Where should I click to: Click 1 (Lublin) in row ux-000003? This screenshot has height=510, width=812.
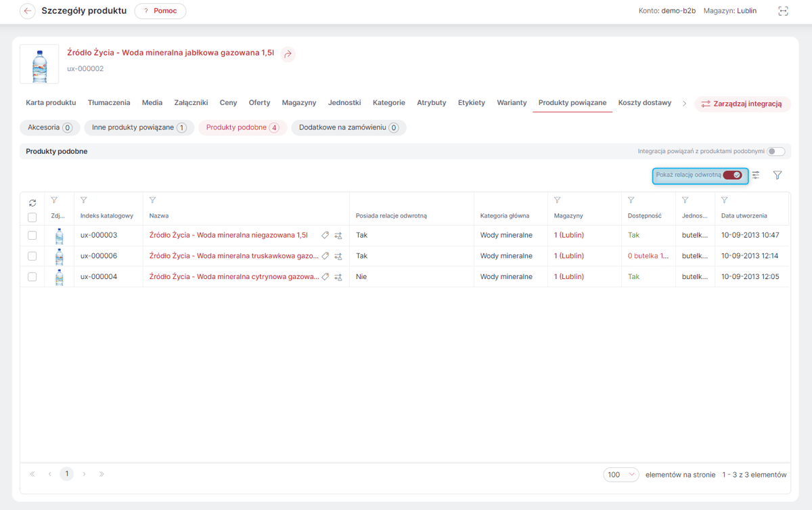pyautogui.click(x=569, y=236)
